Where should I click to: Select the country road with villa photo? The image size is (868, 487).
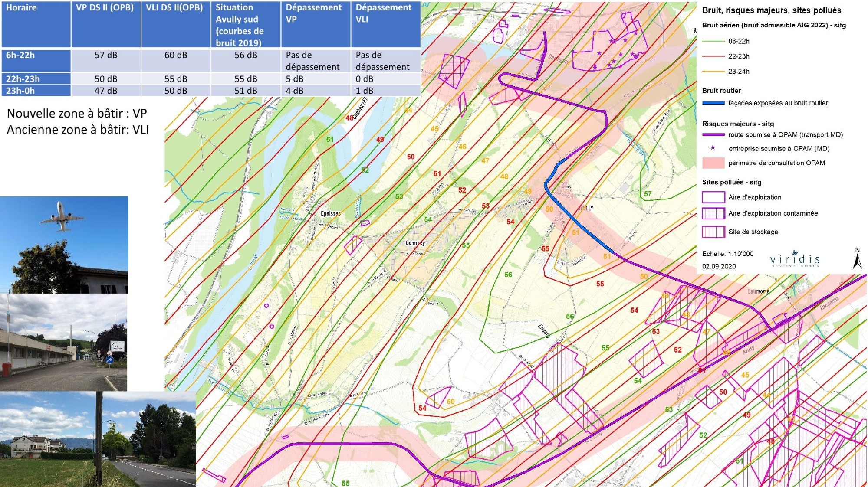pos(98,439)
